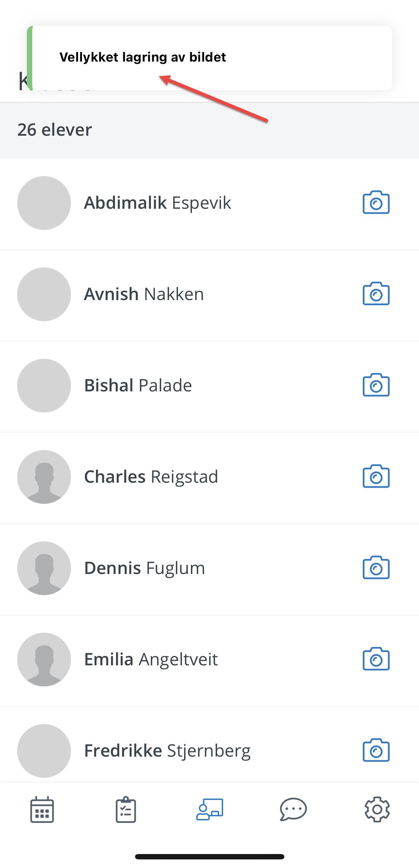Viewport: 419px width, 868px height.
Task: Open Fredrikke Stjernberg's student name
Action: [167, 751]
